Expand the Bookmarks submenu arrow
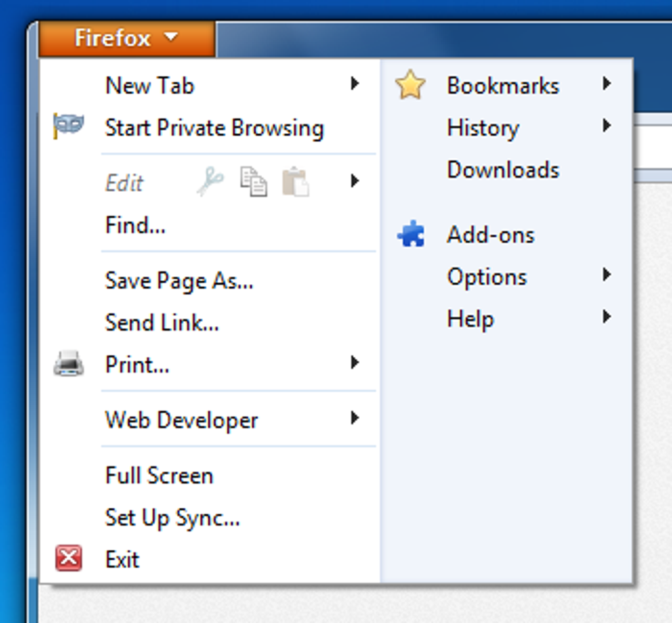The image size is (672, 623). [x=606, y=84]
